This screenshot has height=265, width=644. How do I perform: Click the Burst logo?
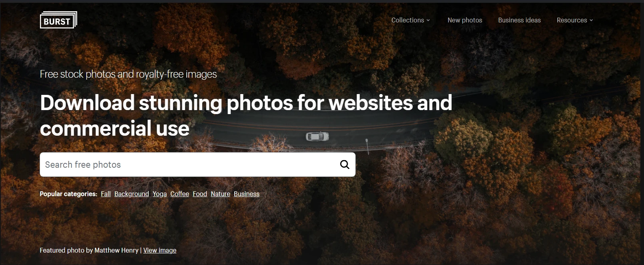pos(58,20)
